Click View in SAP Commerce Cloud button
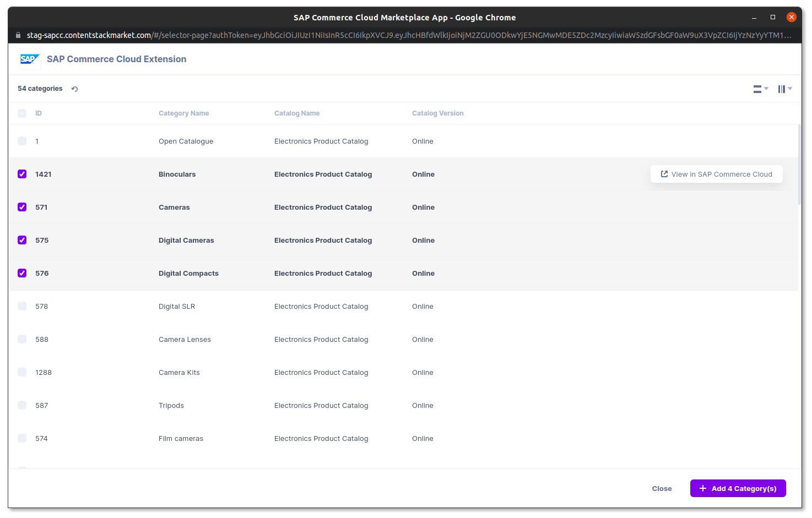 click(716, 174)
